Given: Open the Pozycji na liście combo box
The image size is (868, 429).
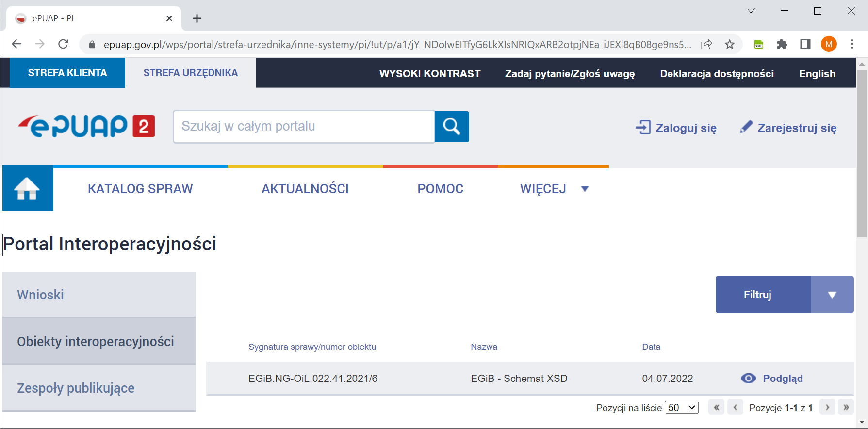Looking at the screenshot, I should pos(681,408).
